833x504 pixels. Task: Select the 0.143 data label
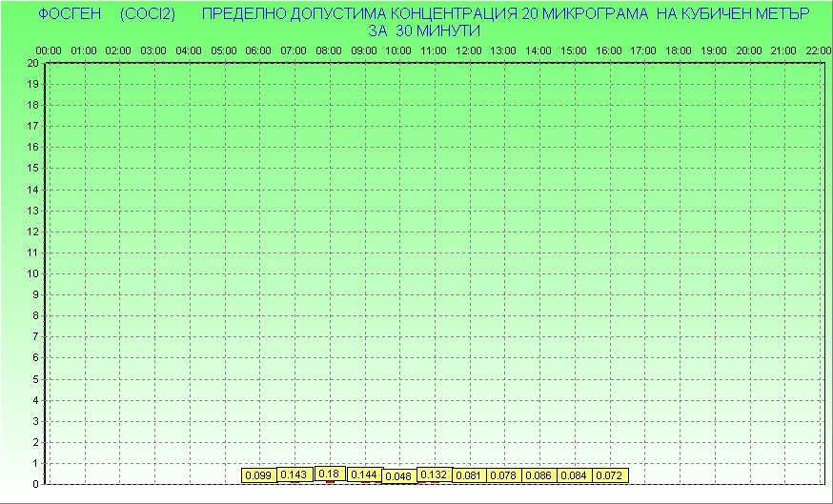tap(294, 474)
